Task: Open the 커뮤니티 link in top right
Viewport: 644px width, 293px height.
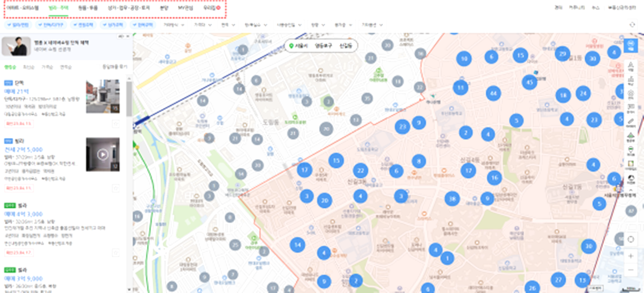Action: tap(577, 7)
